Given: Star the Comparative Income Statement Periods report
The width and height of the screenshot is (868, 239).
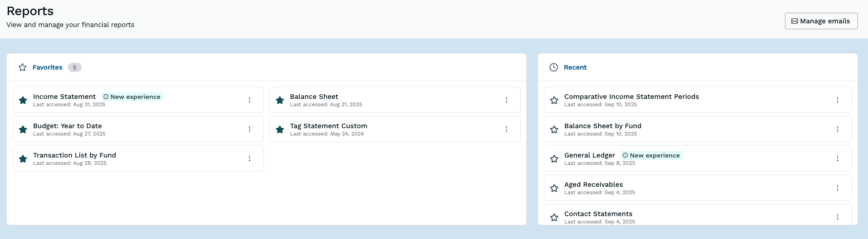Looking at the screenshot, I should (554, 100).
